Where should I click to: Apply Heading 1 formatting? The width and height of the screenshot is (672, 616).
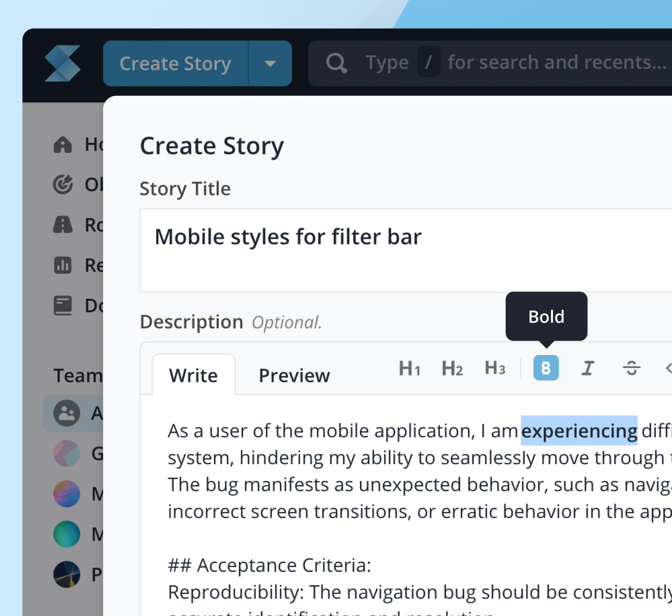coord(409,368)
